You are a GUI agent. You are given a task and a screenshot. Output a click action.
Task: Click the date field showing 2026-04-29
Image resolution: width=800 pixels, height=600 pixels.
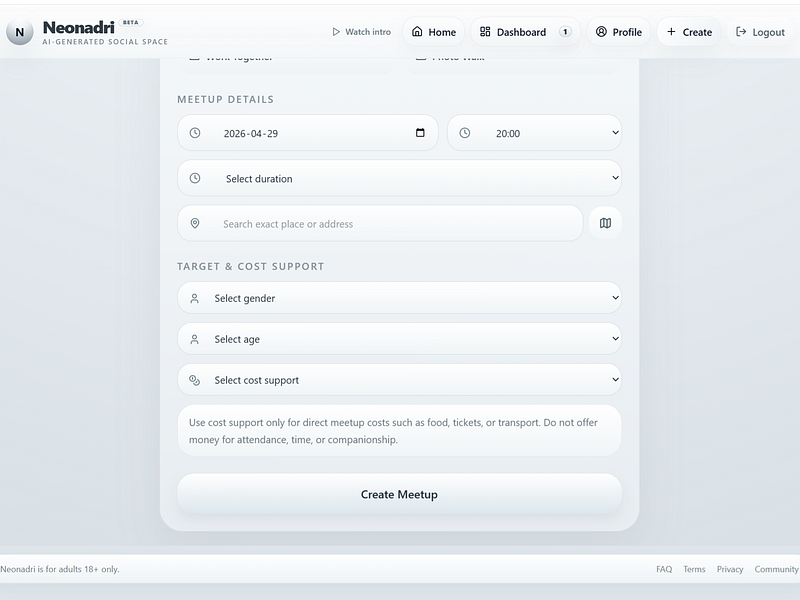pos(308,133)
